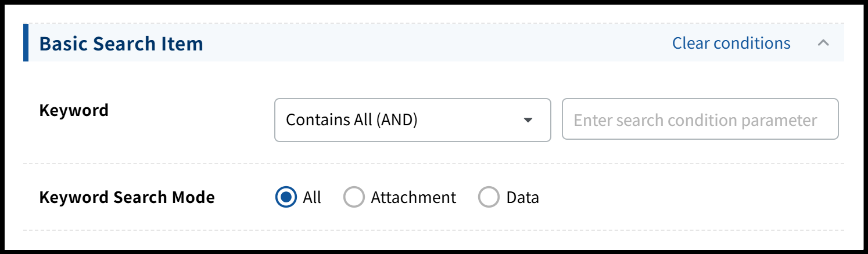The width and height of the screenshot is (868, 254).
Task: Click the "Enter search condition parameter" placeholder
Action: pos(695,120)
